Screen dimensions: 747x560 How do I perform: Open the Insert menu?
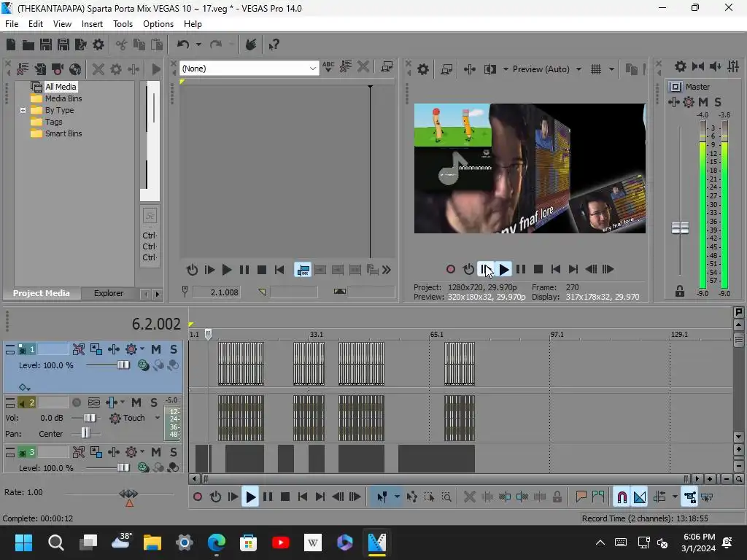pyautogui.click(x=92, y=24)
